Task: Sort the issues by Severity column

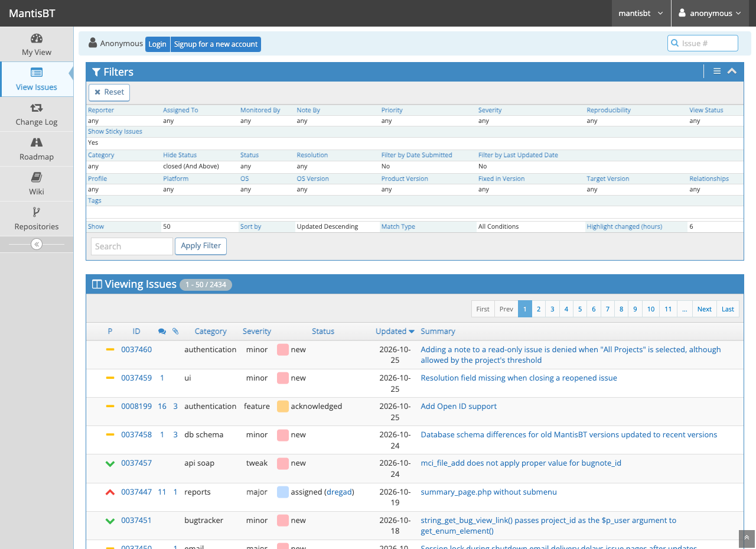Action: (257, 332)
